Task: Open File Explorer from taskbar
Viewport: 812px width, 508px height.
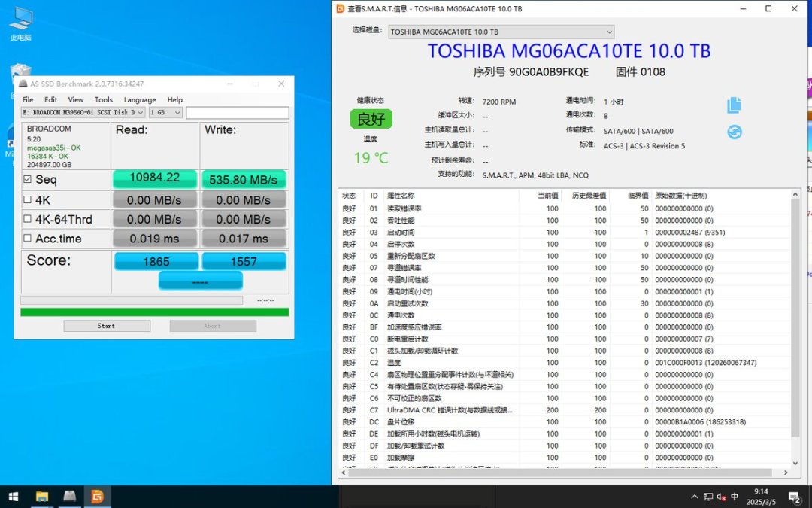Action: coord(42,497)
